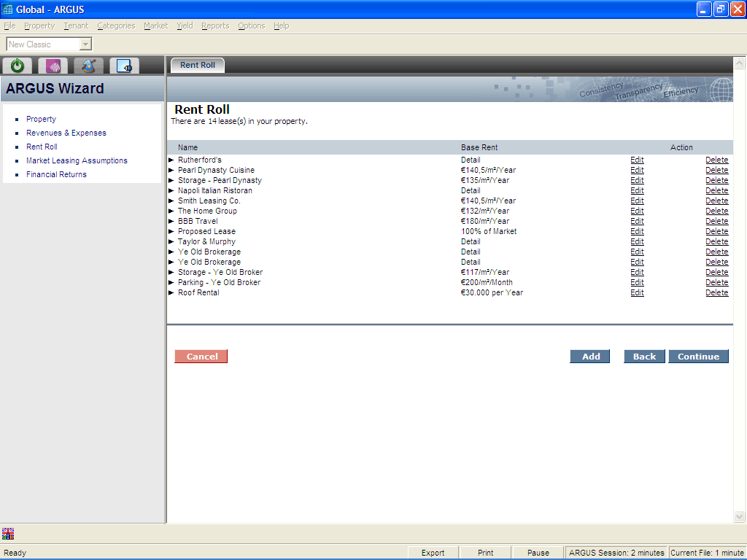The image size is (747, 560).
Task: Open the Options menu
Action: click(252, 26)
